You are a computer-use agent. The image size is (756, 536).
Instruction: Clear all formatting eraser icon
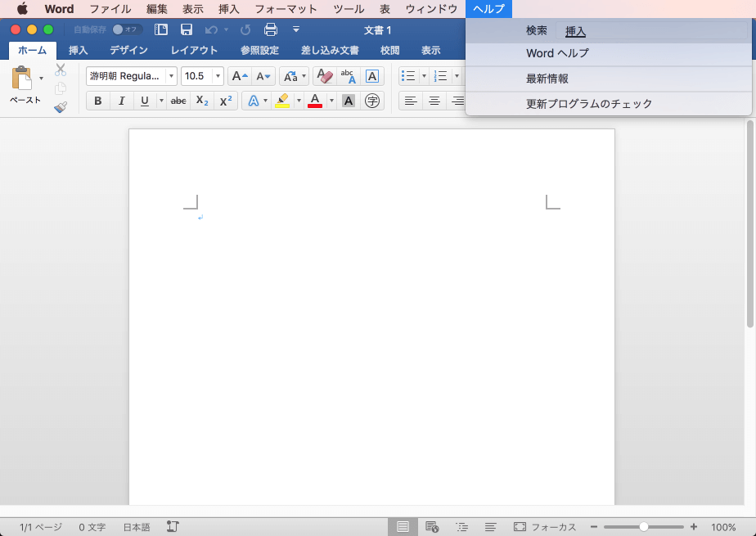pos(325,76)
